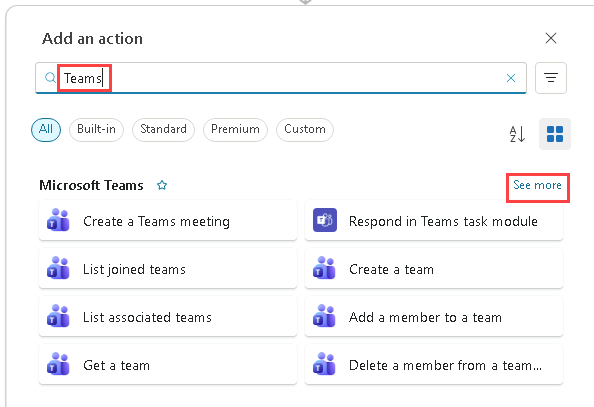Click the Delete a member icon
The height and width of the screenshot is (407, 594).
324,364
